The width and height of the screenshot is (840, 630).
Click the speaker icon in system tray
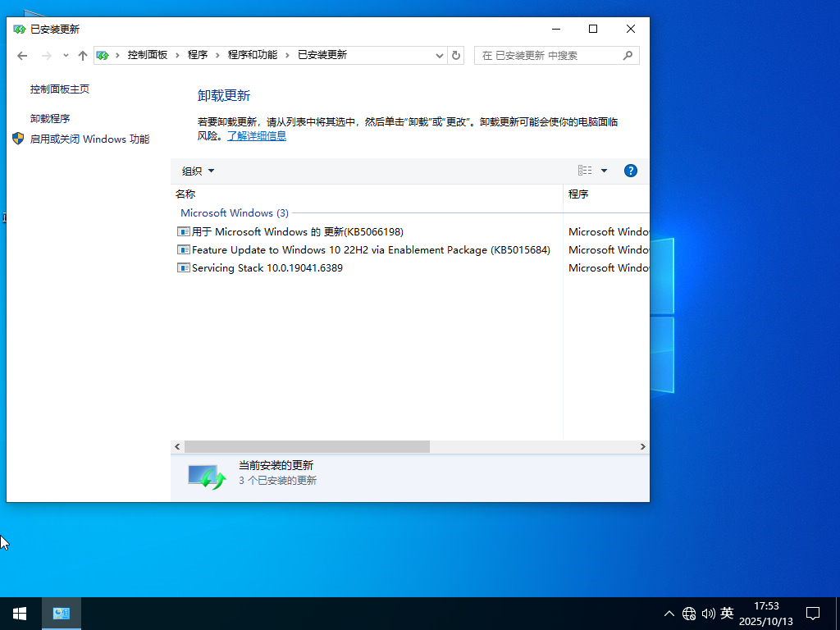pos(709,613)
